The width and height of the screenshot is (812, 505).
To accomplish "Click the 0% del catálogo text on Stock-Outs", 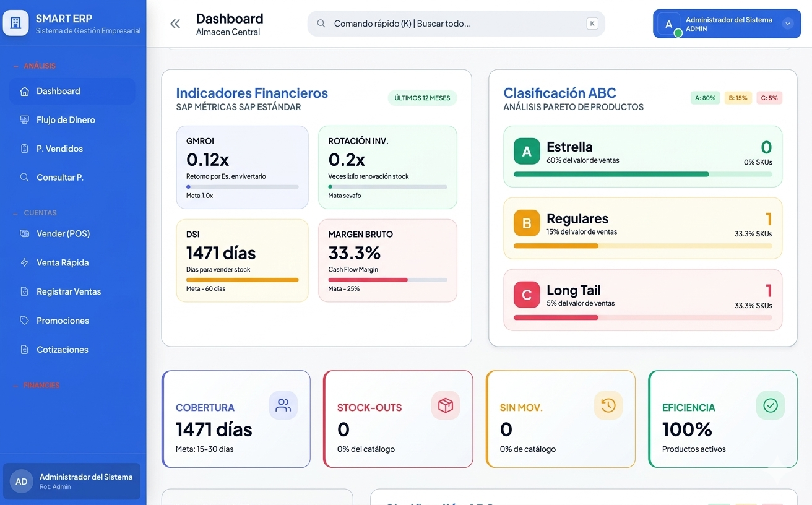I will [x=366, y=449].
